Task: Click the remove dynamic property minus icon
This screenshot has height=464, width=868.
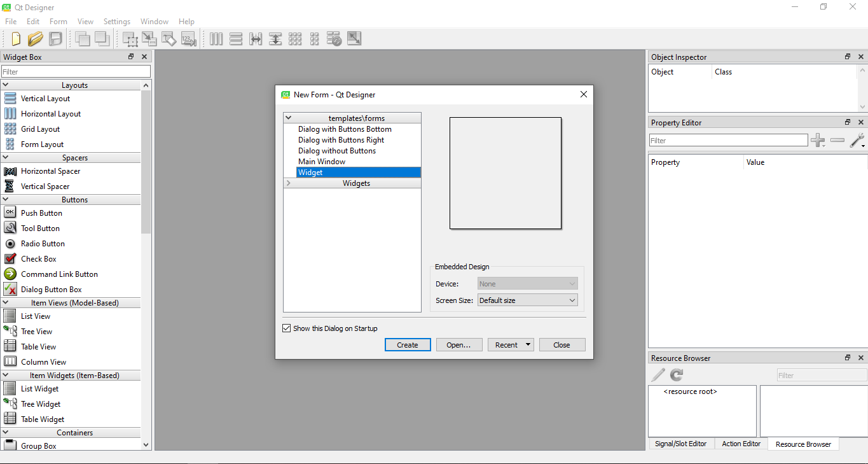Action: click(837, 140)
